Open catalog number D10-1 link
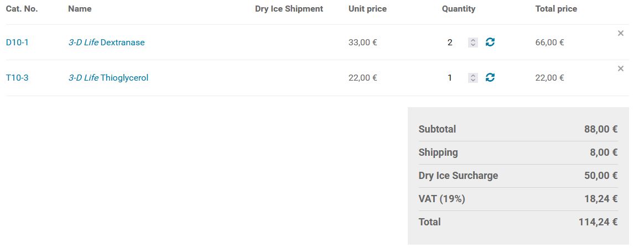 coord(17,43)
